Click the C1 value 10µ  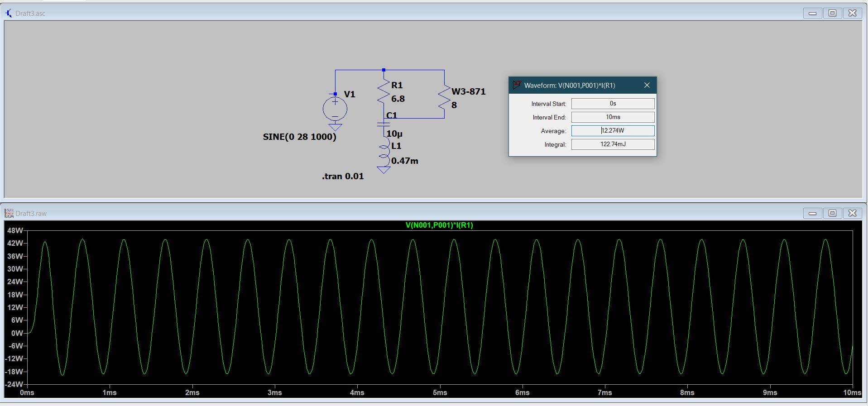click(394, 134)
